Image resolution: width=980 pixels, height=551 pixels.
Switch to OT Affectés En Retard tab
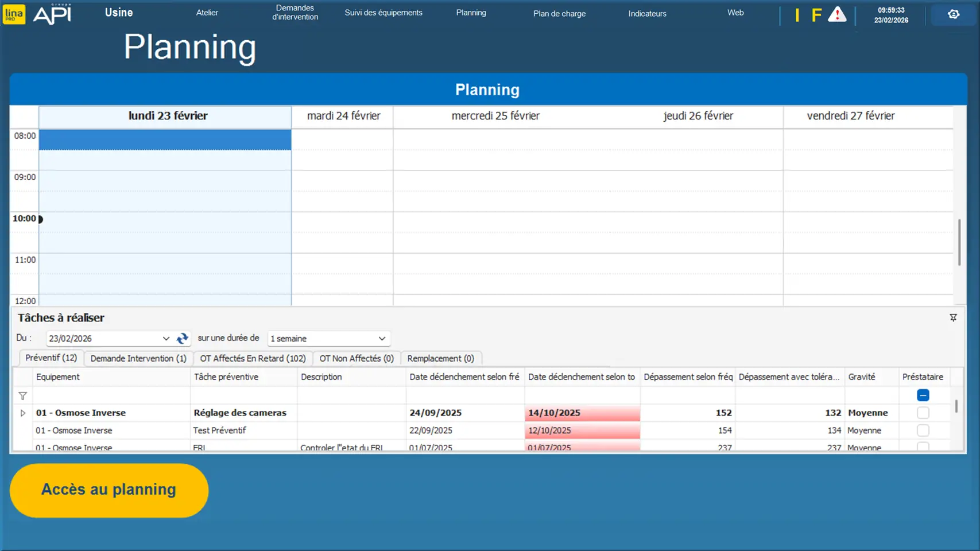pyautogui.click(x=253, y=359)
